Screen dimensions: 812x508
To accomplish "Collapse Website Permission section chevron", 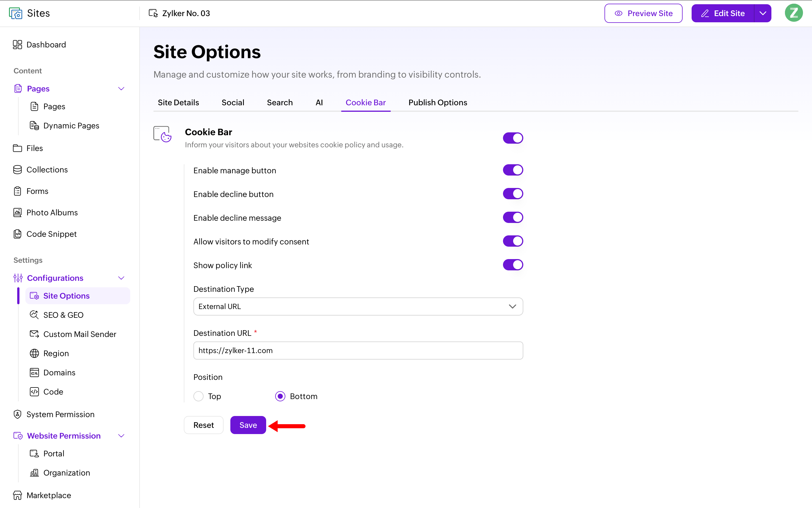I will click(122, 436).
